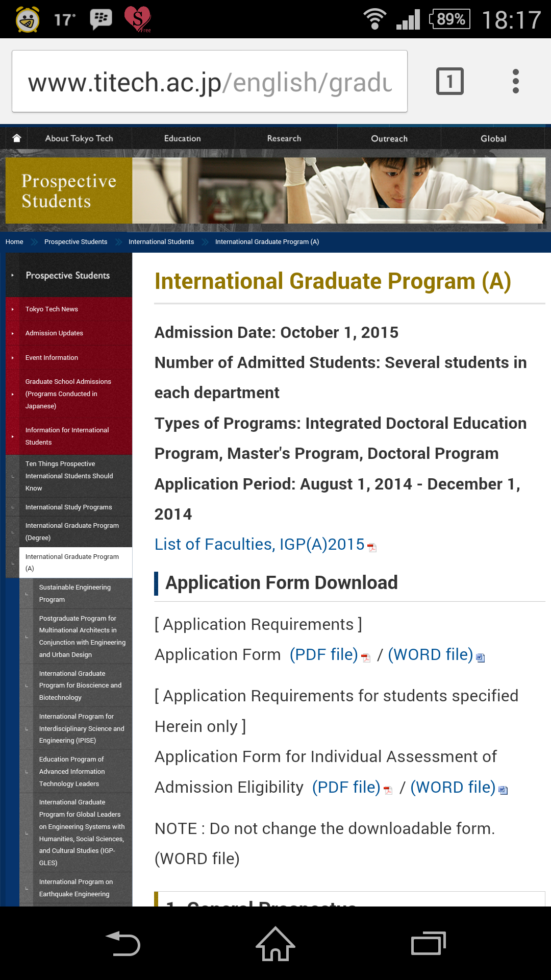Click PDF icon beside Admission Eligibility PDF file
Viewport: 551px width, 980px height.
pyautogui.click(x=388, y=791)
